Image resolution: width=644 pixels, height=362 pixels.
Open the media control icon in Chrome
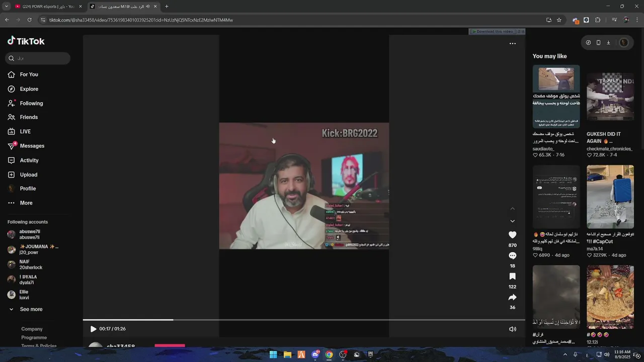pos(614,20)
